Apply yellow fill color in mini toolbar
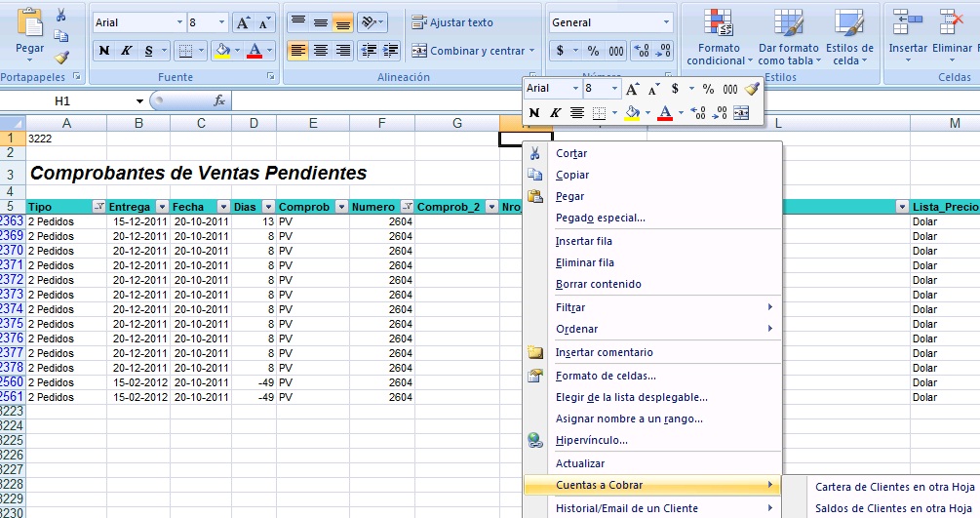This screenshot has height=518, width=980. click(x=632, y=113)
